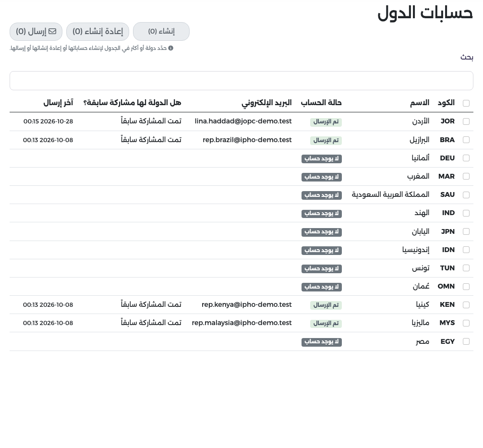Viewport: 483px width, 448px height.
Task: Click country name الهند
Action: [x=422, y=213]
